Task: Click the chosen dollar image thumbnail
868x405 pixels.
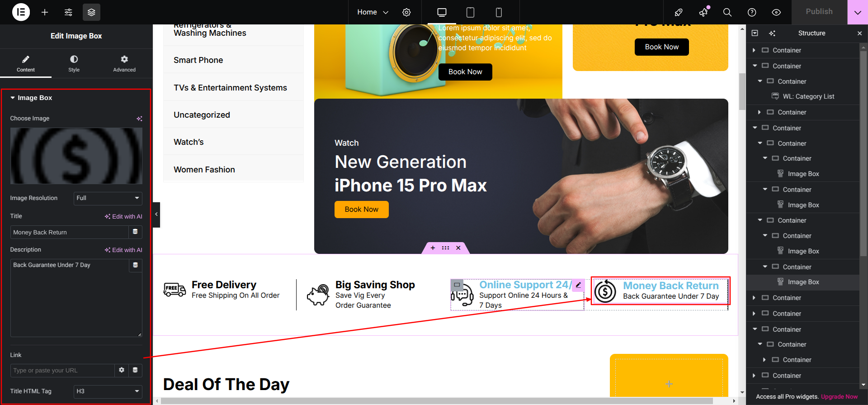Action: [76, 156]
